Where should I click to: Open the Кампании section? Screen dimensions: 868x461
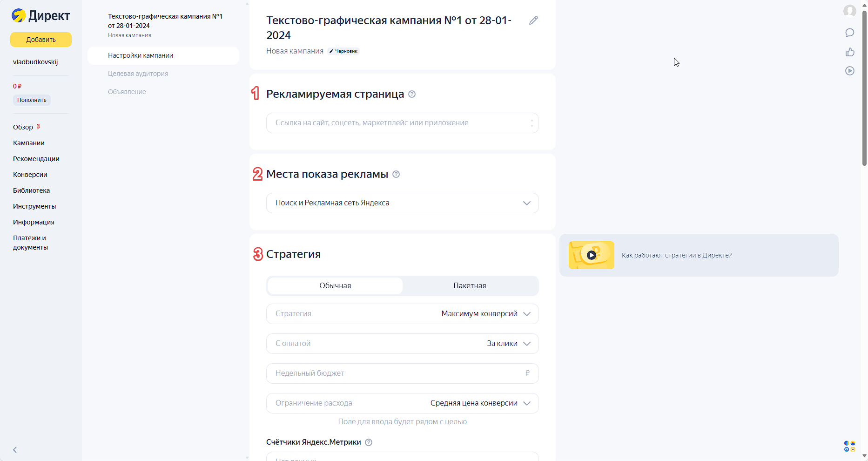point(29,143)
